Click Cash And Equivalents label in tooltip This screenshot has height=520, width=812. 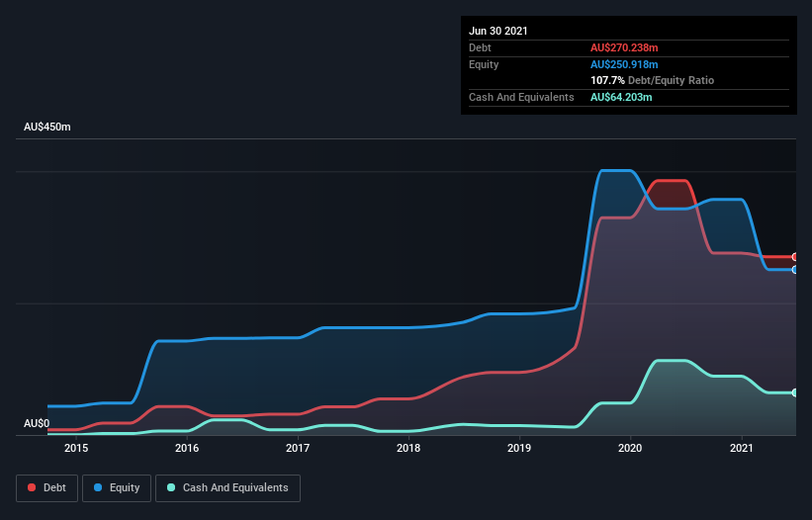click(x=521, y=97)
